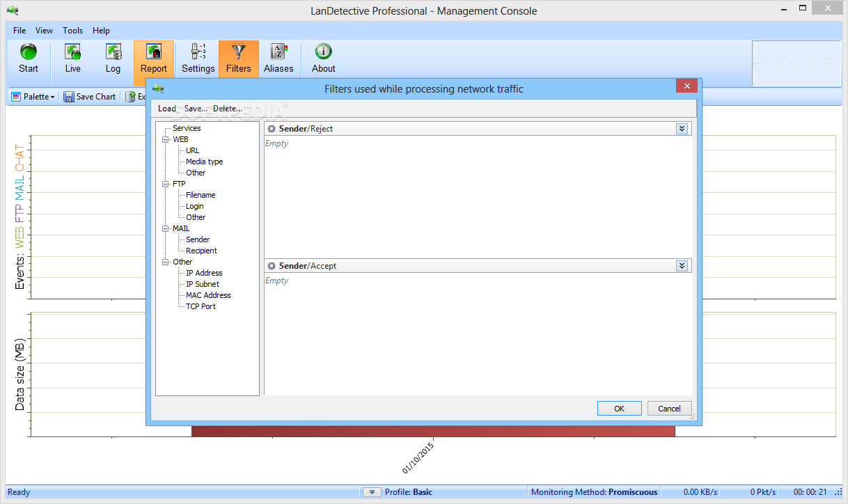The image size is (848, 504).
Task: Select Other under the WEB node
Action: [196, 173]
